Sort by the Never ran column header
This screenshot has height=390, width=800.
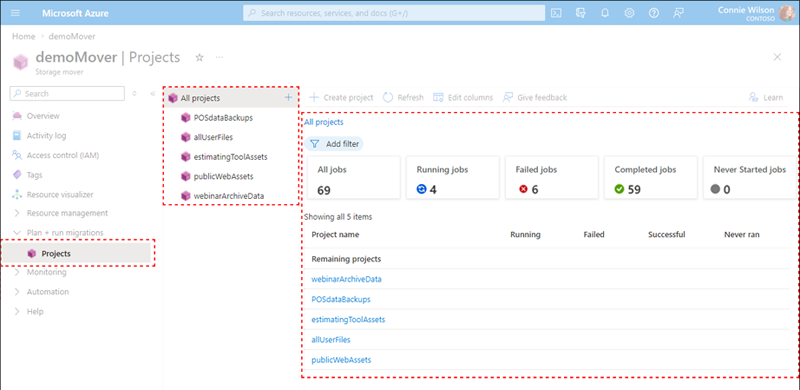pos(741,235)
